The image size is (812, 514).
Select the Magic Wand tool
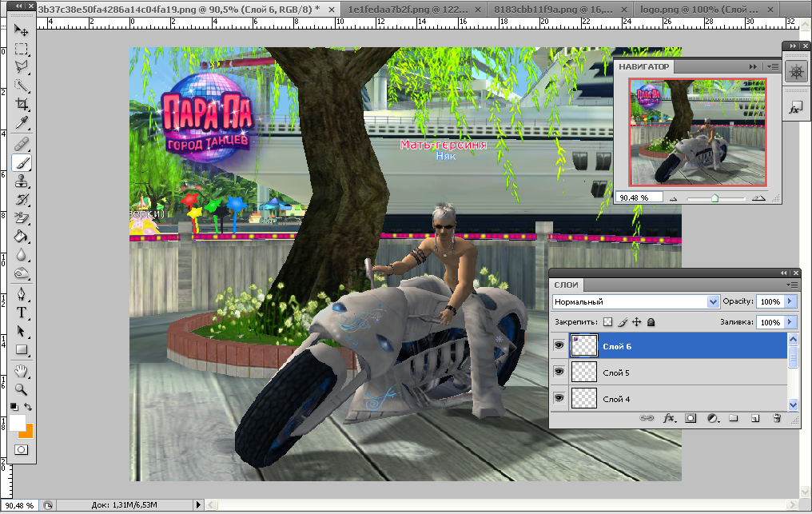(x=22, y=86)
